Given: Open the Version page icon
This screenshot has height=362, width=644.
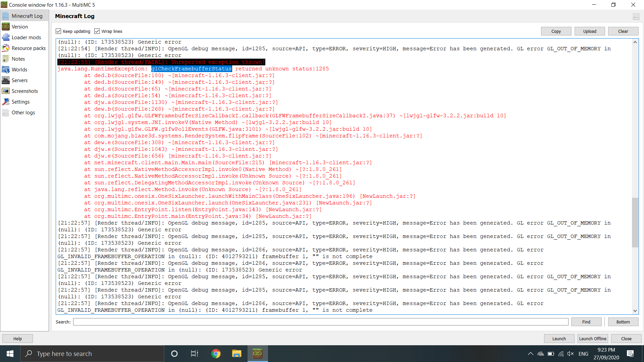Looking at the screenshot, I should (x=6, y=27).
